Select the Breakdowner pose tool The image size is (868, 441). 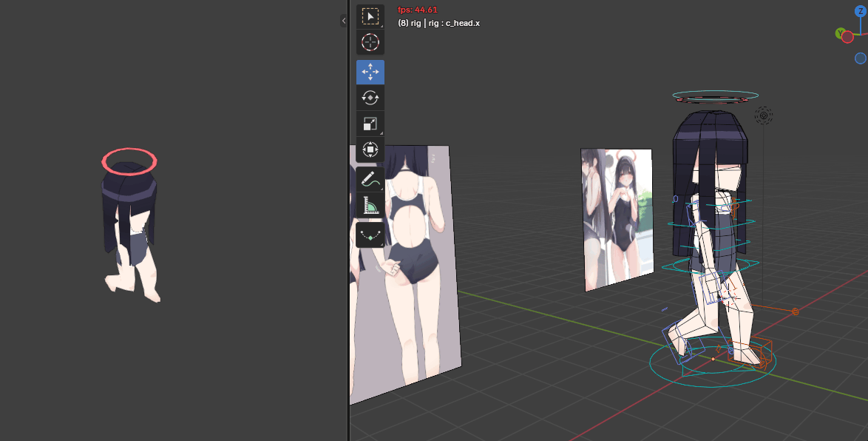coord(370,235)
